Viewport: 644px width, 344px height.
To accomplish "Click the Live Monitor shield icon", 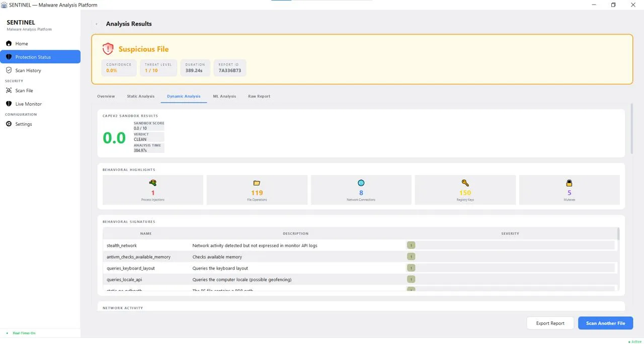I will pyautogui.click(x=9, y=104).
